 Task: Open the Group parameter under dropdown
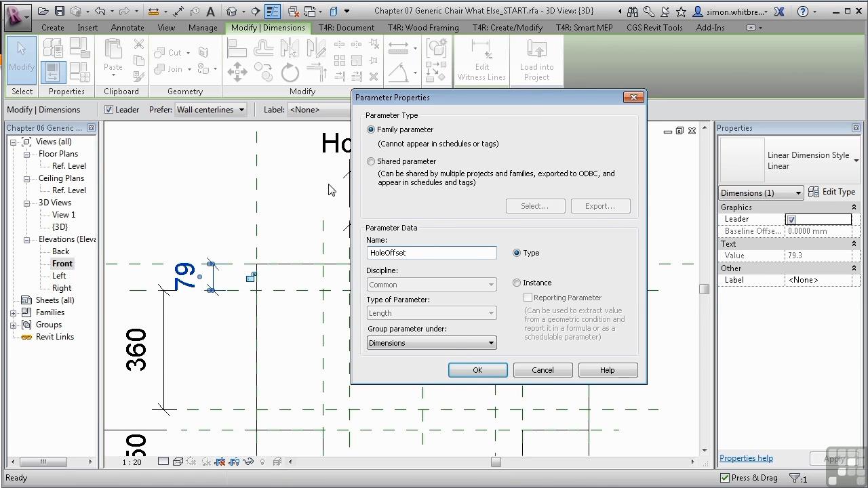coord(431,343)
